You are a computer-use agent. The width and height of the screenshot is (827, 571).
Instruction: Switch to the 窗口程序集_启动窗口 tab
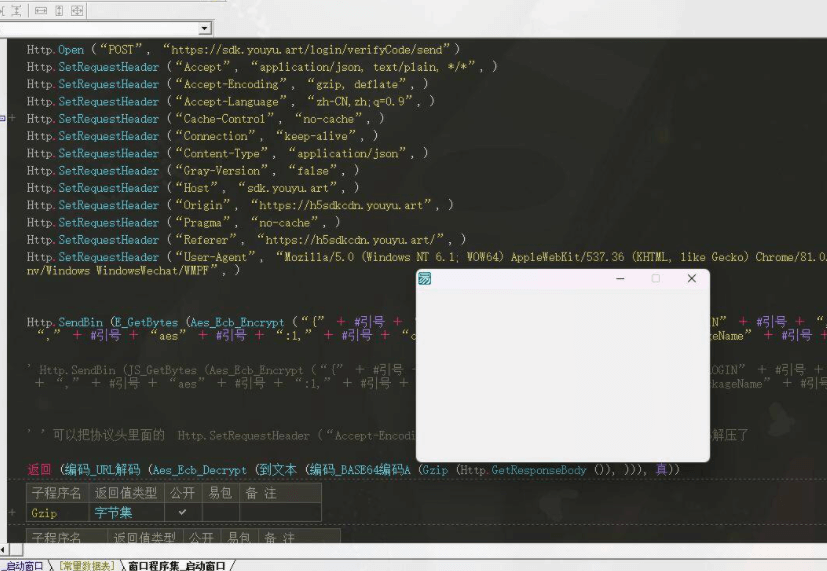[x=177, y=566]
